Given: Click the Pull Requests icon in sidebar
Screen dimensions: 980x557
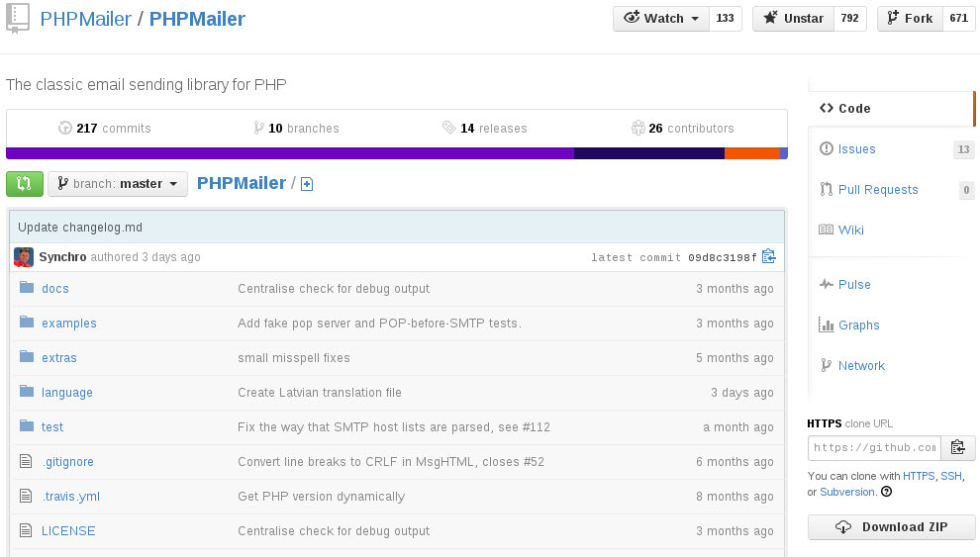Looking at the screenshot, I should click(x=827, y=189).
